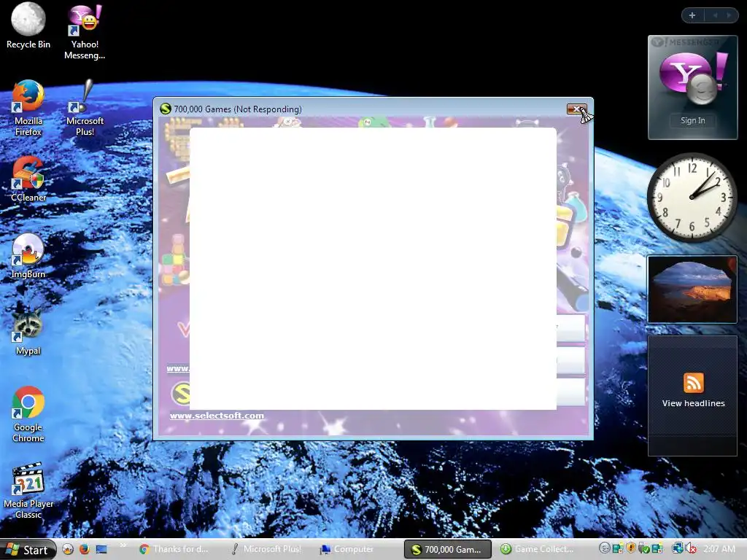Switch to Microsoft Plus! taskbar button
The image size is (747, 560).
266,549
